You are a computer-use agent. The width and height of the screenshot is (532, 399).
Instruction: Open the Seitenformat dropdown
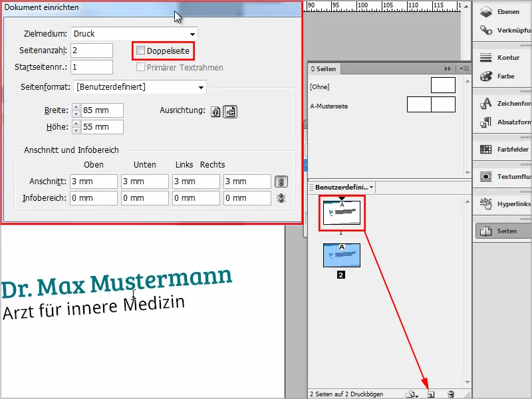(140, 87)
